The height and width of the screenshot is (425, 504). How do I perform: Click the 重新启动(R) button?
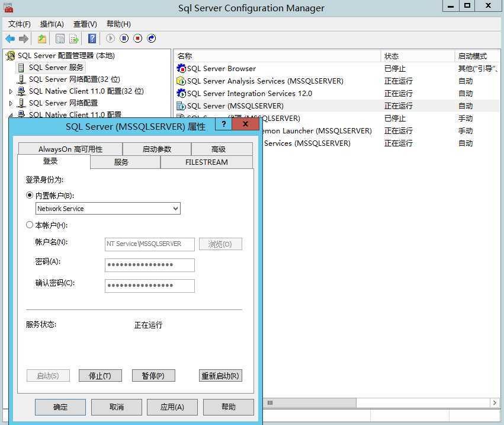(x=220, y=375)
